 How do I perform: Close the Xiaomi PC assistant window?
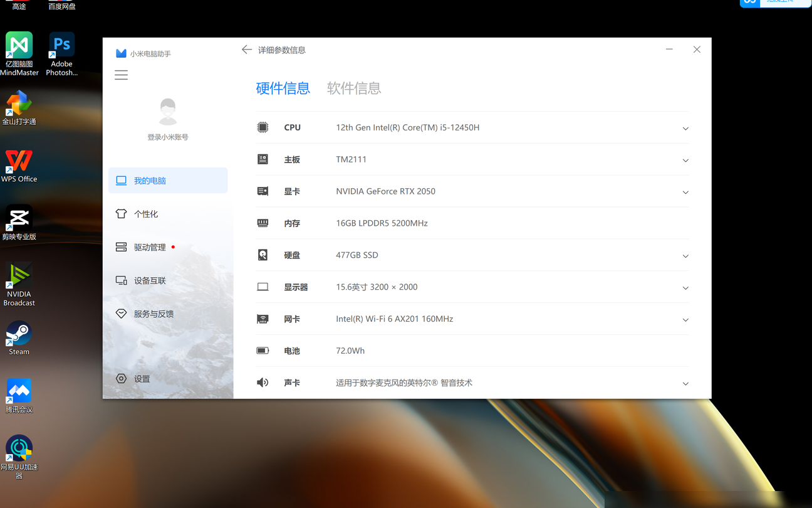pyautogui.click(x=697, y=50)
